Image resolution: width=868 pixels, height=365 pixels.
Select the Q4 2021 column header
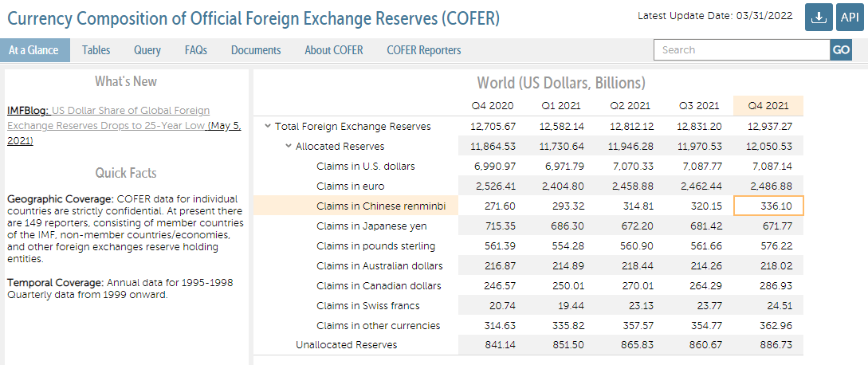[x=768, y=106]
